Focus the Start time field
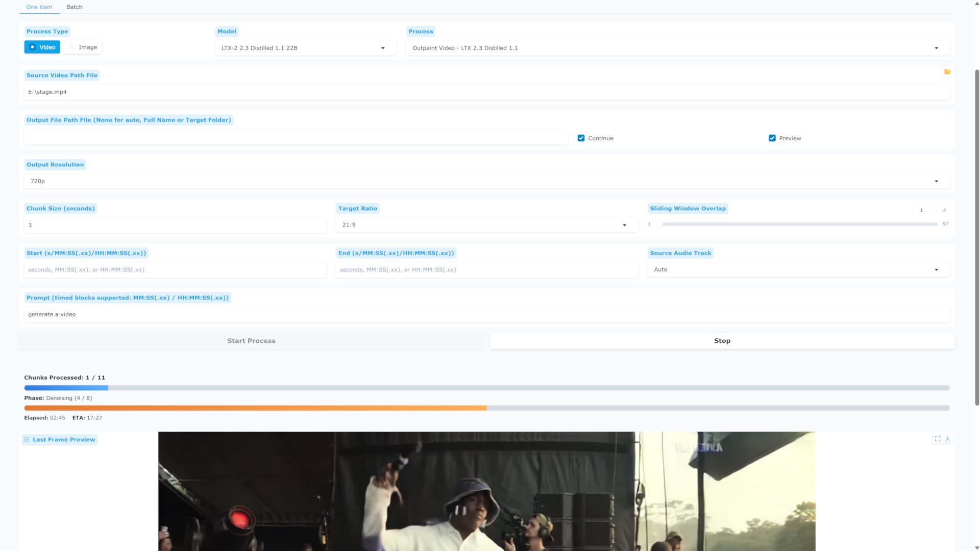This screenshot has height=551, width=980. [175, 270]
